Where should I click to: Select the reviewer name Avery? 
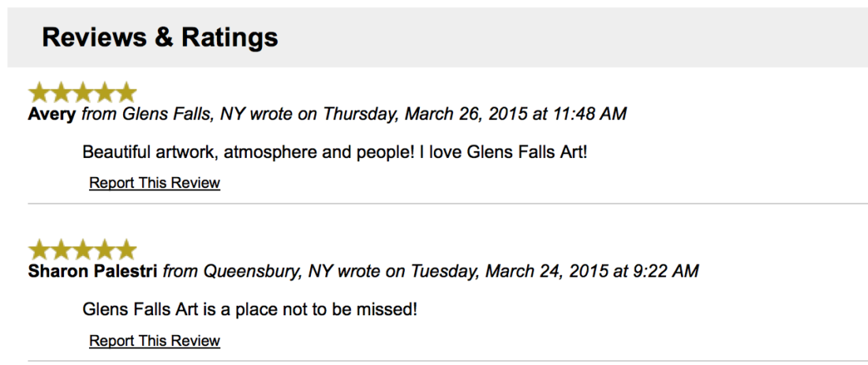pyautogui.click(x=52, y=114)
